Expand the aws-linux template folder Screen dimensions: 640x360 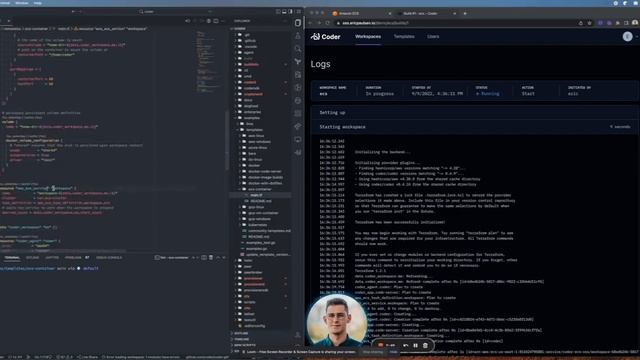(256, 136)
